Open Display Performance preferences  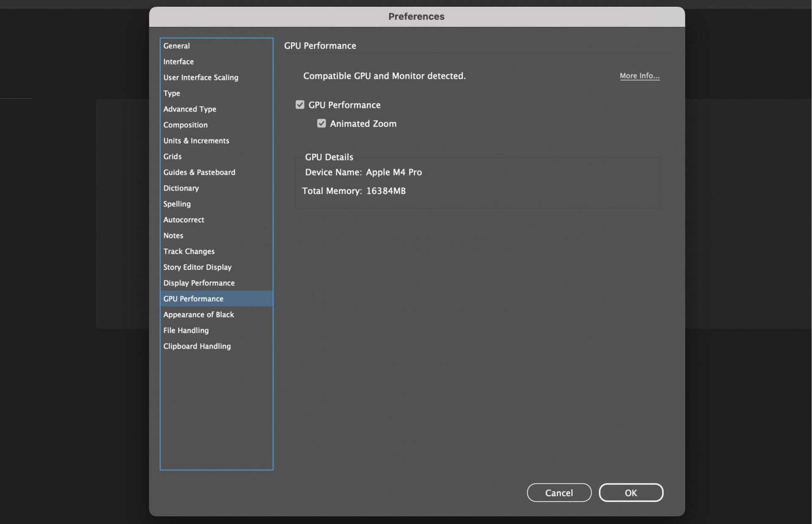click(199, 283)
